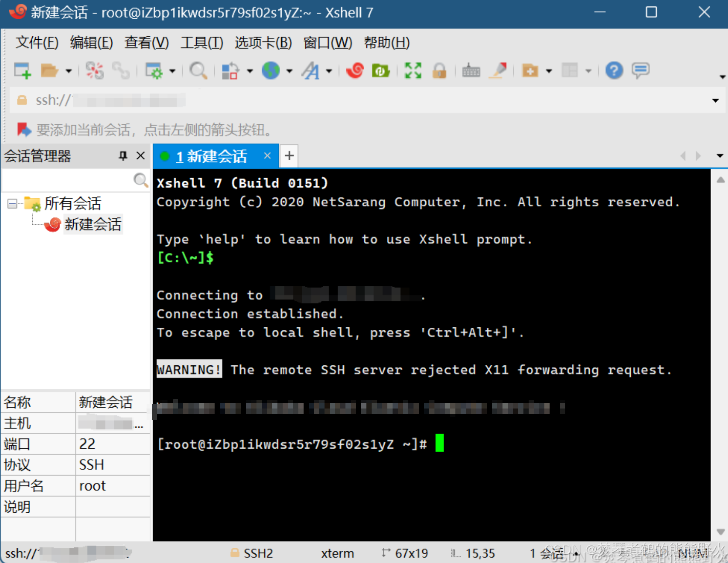728x563 pixels.
Task: Expand the Properties dropdown arrow
Action: pos(172,71)
